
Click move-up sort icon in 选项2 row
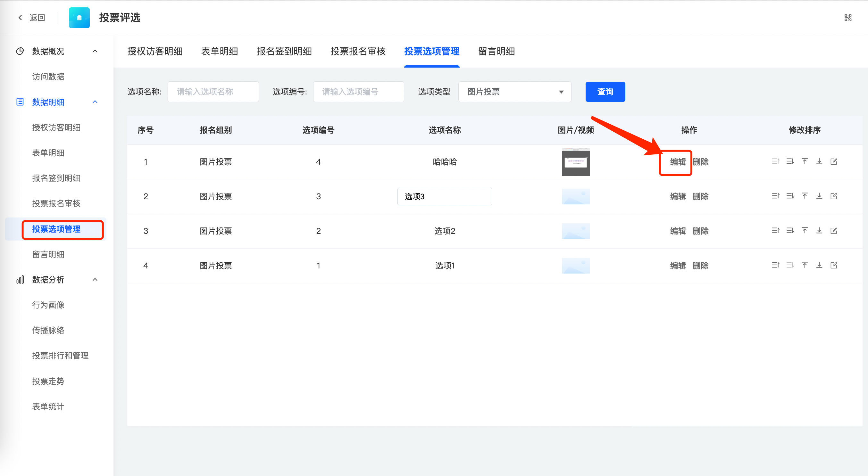(775, 231)
